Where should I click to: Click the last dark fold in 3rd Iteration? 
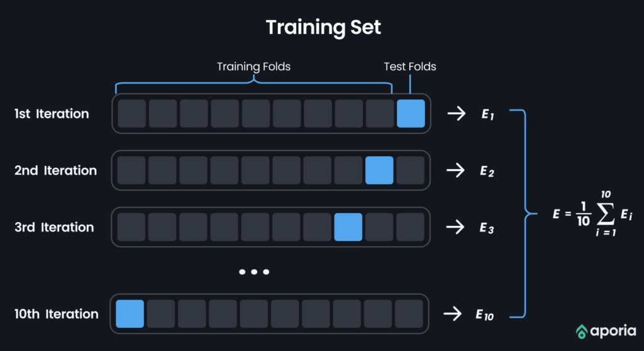point(410,227)
